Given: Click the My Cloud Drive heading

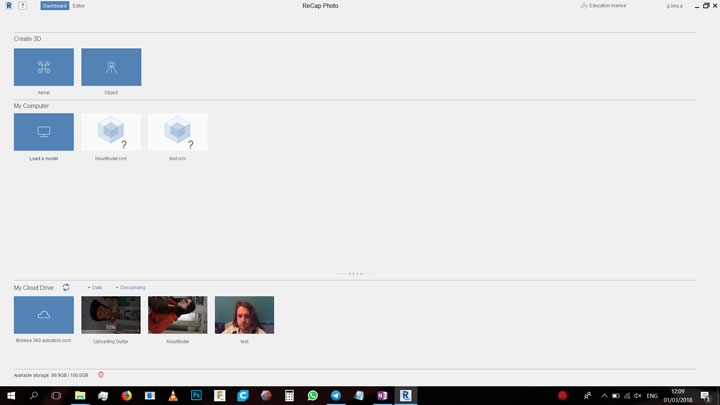Looking at the screenshot, I should click(34, 287).
